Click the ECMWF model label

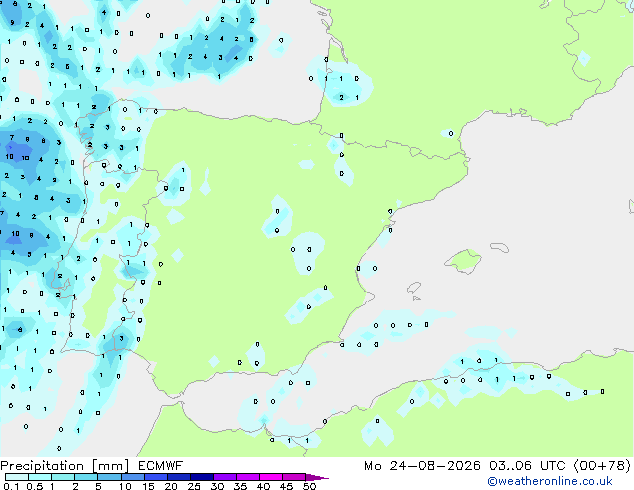coord(161,466)
